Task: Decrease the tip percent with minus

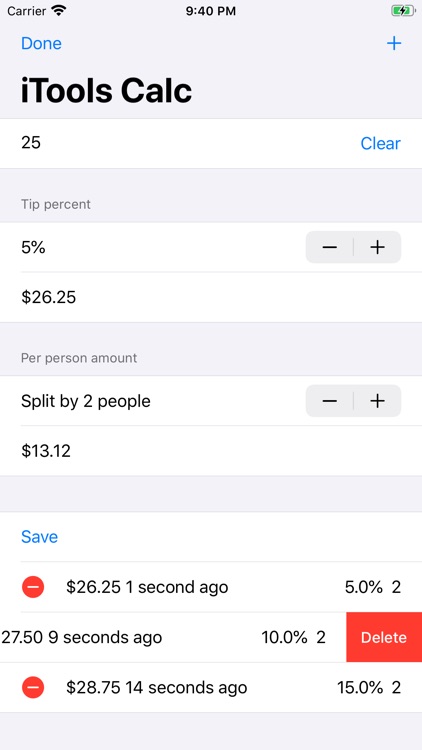Action: coord(330,247)
